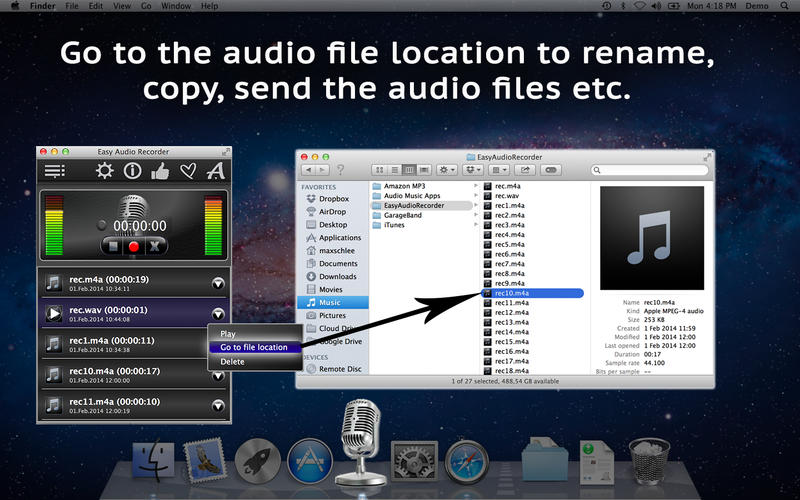Open the recordings list menu icon
This screenshot has height=500, width=800.
(55, 171)
